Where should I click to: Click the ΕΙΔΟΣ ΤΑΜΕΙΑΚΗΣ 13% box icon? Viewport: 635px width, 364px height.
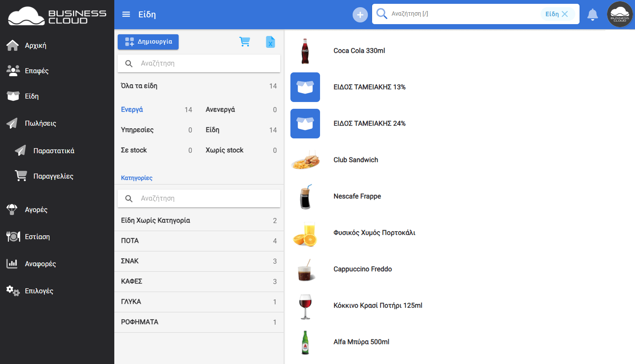305,87
